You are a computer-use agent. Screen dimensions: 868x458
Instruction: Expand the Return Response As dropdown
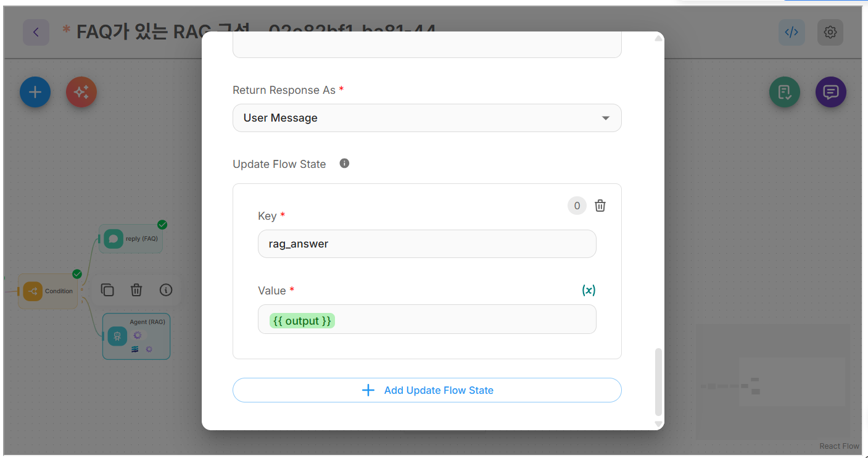(x=426, y=118)
